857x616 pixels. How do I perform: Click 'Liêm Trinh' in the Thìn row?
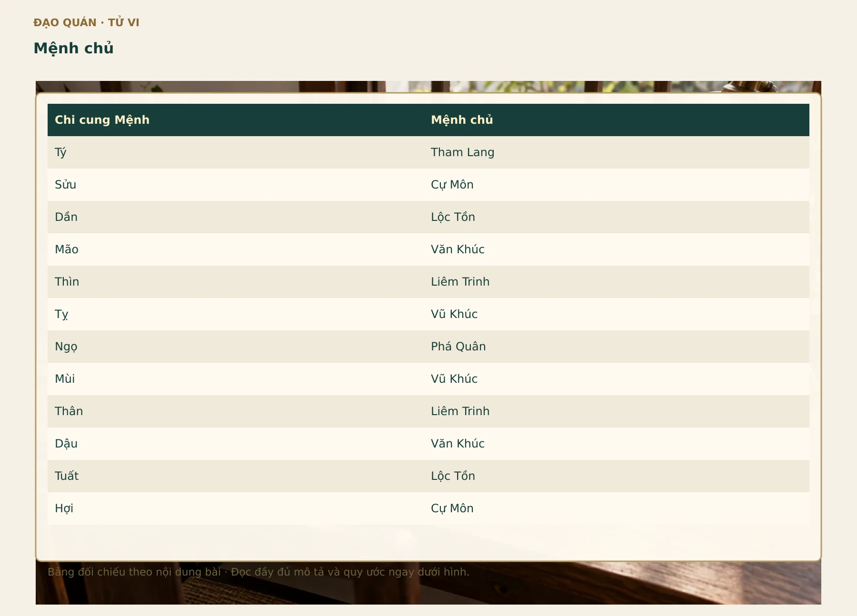(460, 282)
